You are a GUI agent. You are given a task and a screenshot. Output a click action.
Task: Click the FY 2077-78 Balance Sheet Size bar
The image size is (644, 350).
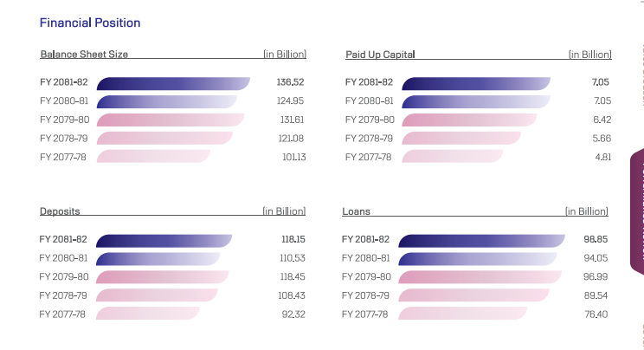pyautogui.click(x=153, y=157)
